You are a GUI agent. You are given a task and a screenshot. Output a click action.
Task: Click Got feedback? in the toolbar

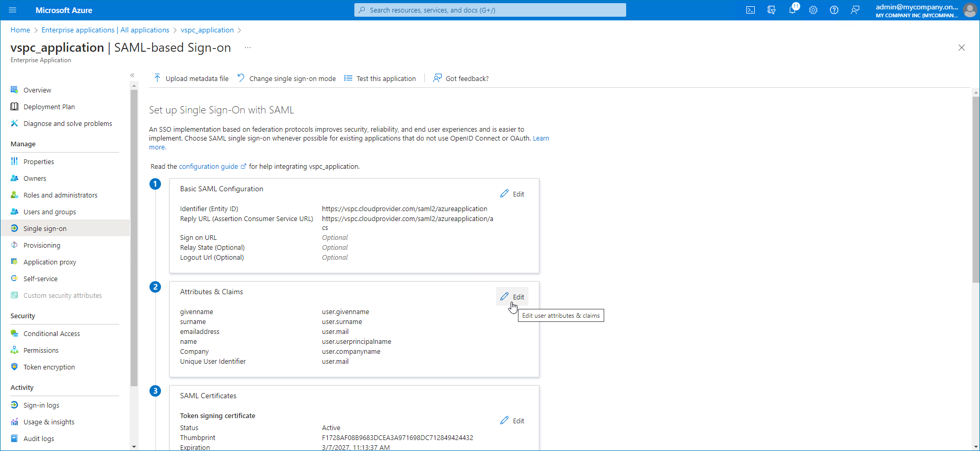(461, 78)
